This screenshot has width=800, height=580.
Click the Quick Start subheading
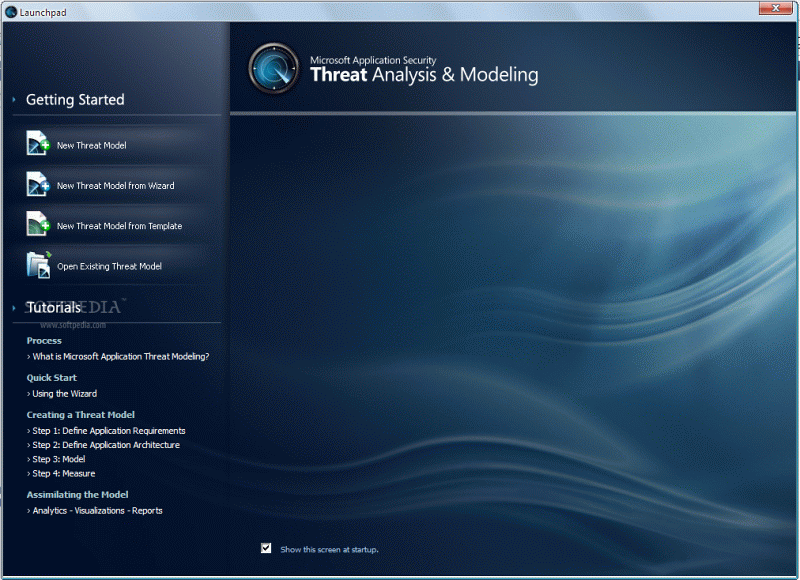[52, 378]
